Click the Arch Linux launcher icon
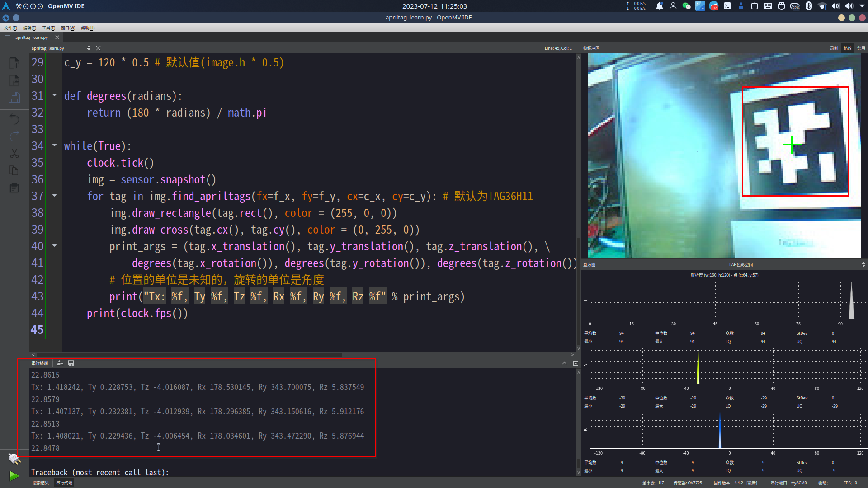 pyautogui.click(x=6, y=6)
